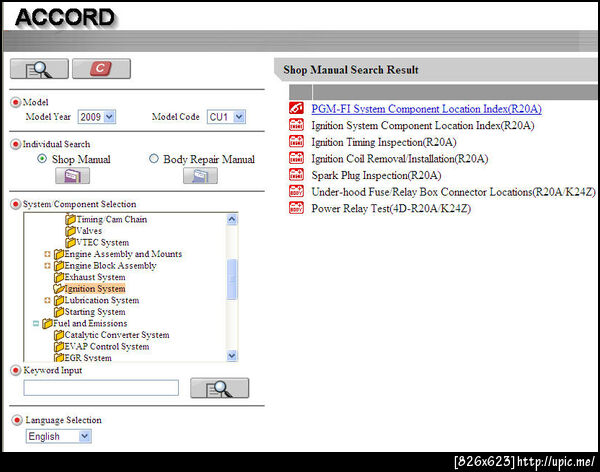Select Engine Block Assembly tree label
The width and height of the screenshot is (600, 472).
pyautogui.click(x=110, y=266)
